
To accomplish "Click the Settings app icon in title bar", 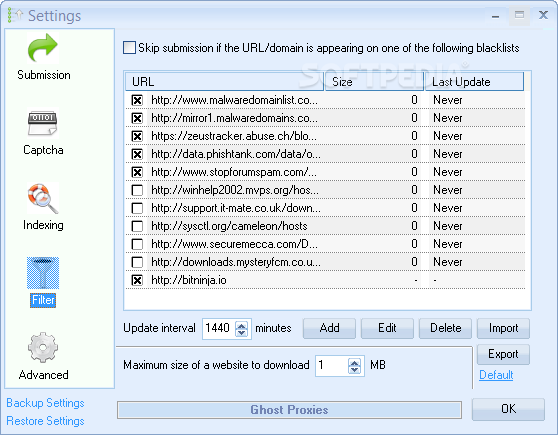I will click(x=15, y=15).
